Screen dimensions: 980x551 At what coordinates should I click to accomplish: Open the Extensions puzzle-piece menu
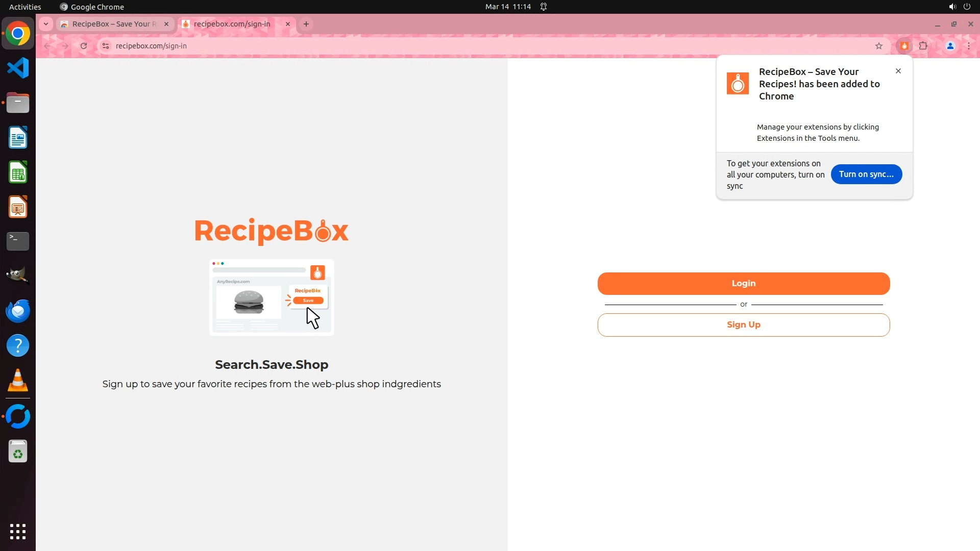tap(923, 46)
